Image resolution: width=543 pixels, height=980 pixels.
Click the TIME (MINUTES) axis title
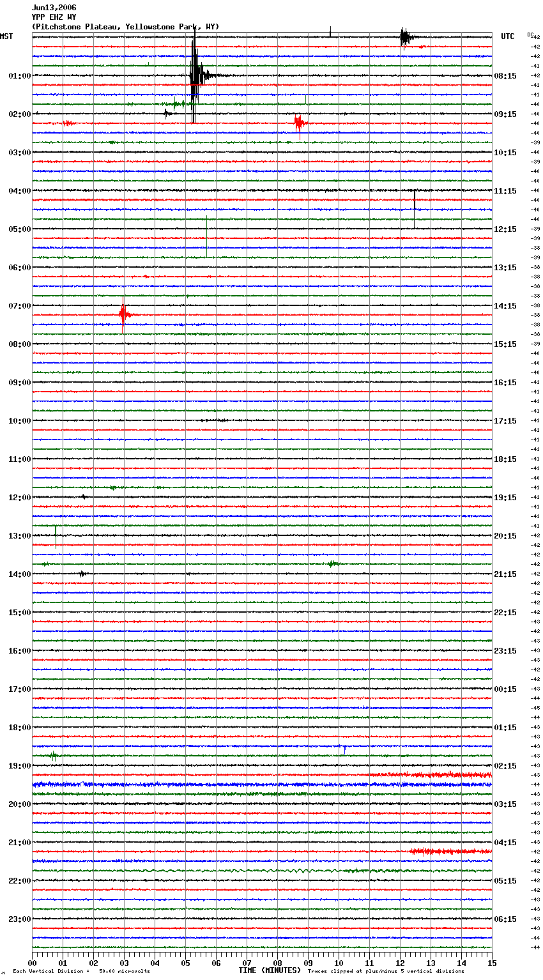(270, 970)
